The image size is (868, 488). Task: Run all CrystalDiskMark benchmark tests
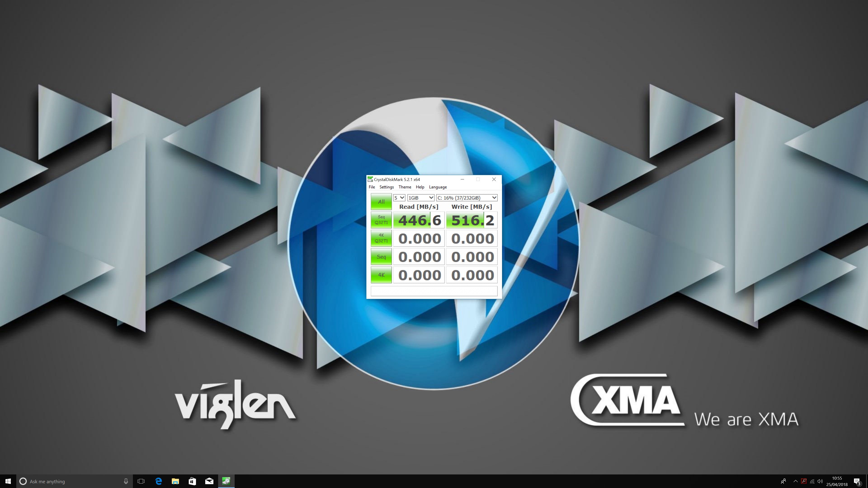[x=381, y=201]
